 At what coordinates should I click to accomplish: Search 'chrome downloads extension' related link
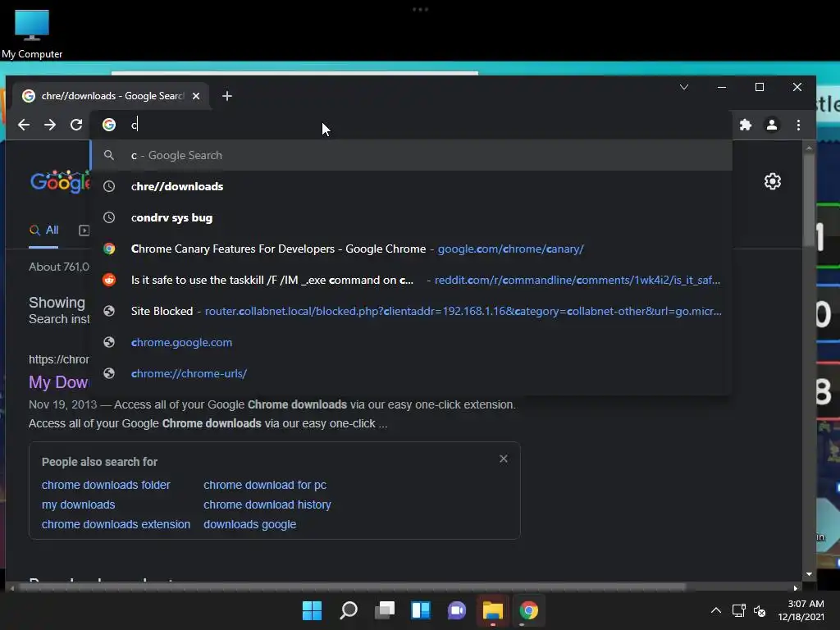pyautogui.click(x=116, y=524)
